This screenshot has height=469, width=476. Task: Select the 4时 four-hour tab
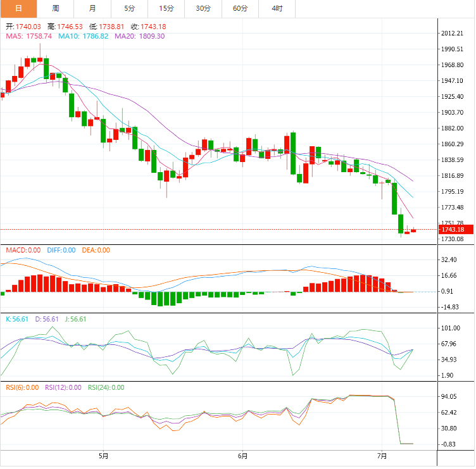point(277,8)
